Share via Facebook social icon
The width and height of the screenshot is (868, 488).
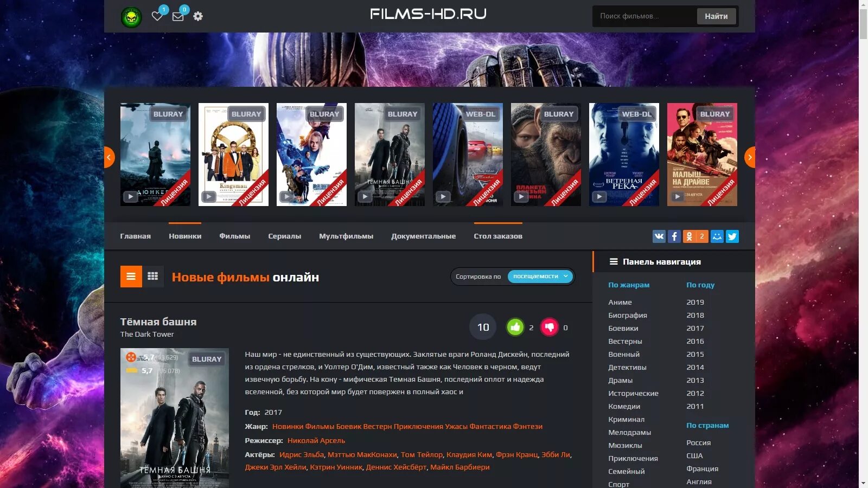(x=674, y=236)
